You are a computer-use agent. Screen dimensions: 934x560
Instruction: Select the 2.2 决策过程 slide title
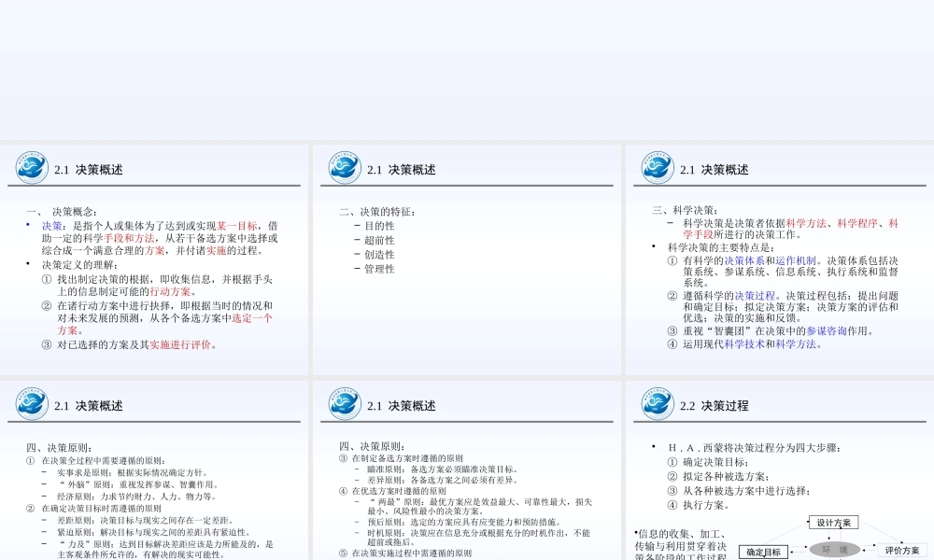(715, 406)
